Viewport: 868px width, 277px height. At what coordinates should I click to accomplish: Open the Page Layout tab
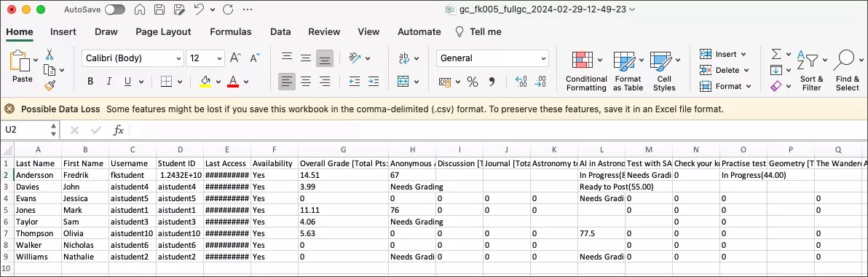point(163,31)
